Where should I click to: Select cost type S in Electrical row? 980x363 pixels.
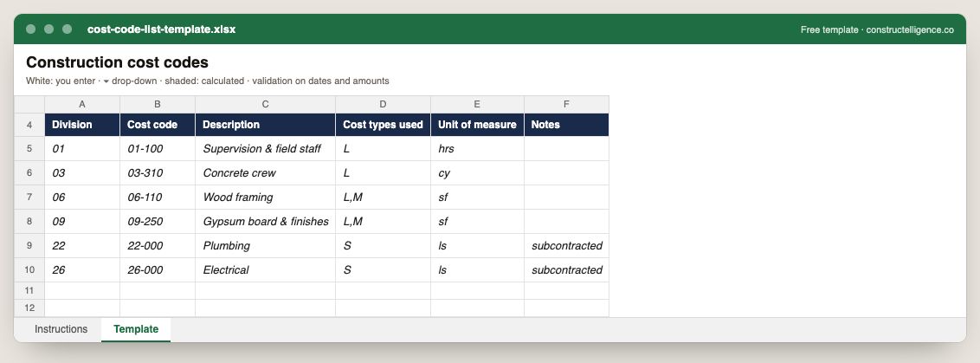384,269
